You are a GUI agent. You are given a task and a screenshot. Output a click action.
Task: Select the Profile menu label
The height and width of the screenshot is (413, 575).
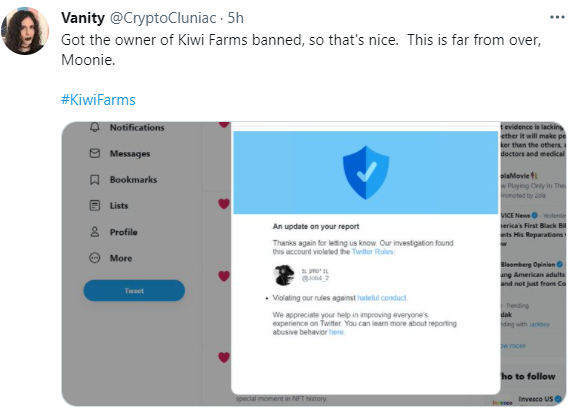(x=124, y=232)
